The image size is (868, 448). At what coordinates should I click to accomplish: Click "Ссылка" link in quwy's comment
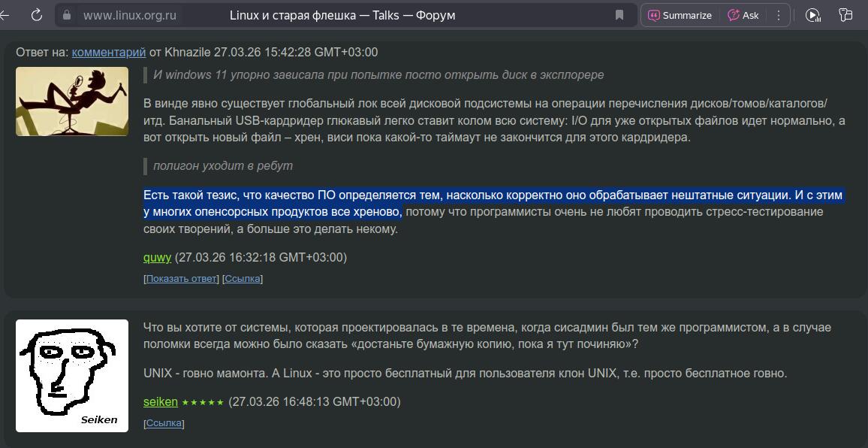243,279
